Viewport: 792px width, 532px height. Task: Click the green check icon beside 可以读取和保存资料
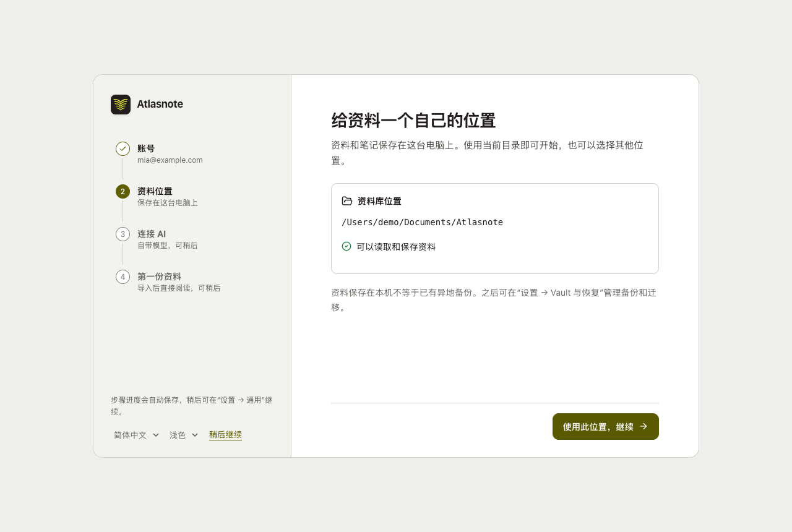(346, 246)
